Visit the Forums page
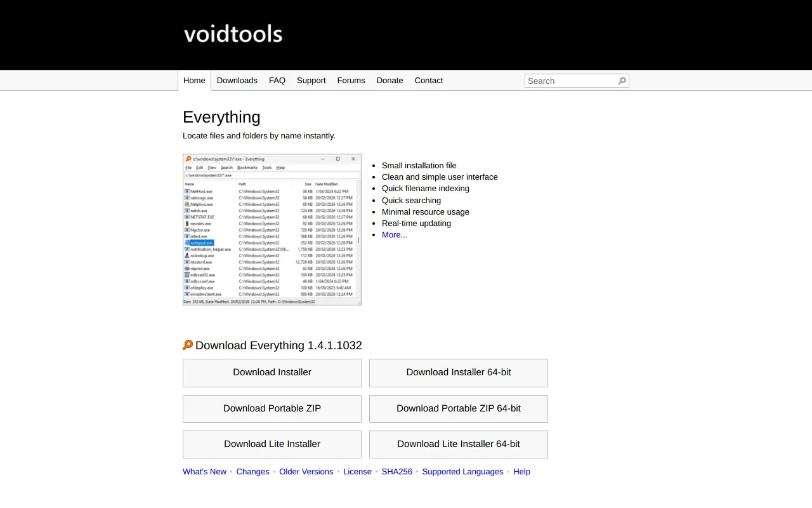812x508 pixels. click(351, 81)
